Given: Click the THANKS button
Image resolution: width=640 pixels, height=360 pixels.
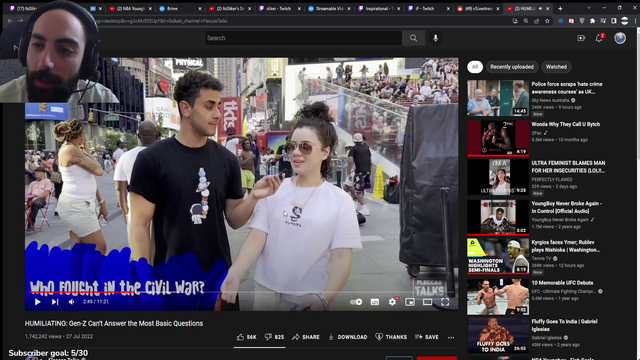Looking at the screenshot, I should [391, 337].
